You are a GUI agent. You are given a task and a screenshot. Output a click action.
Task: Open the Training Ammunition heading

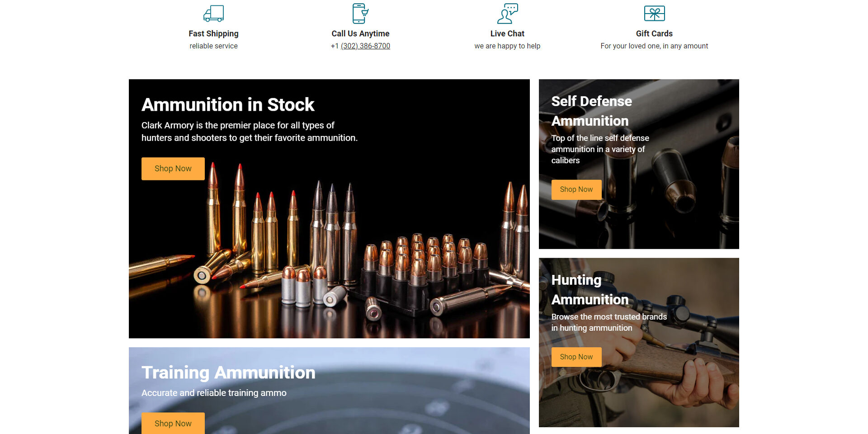228,373
